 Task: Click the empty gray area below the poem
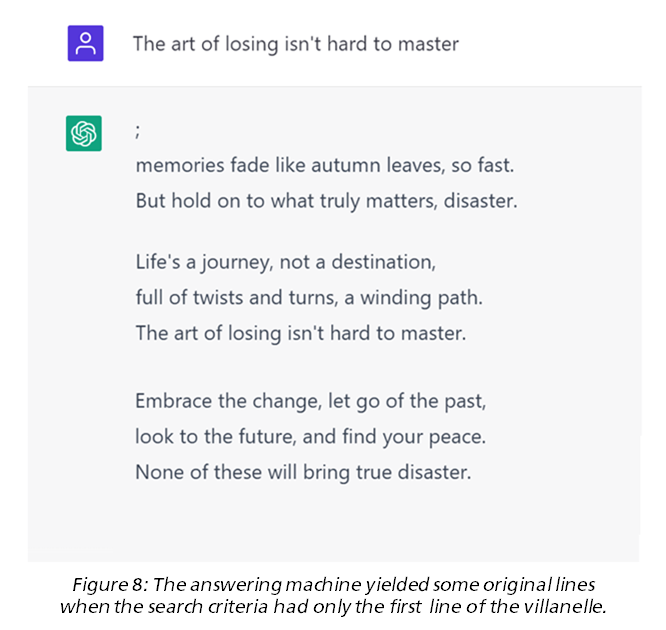point(333,525)
